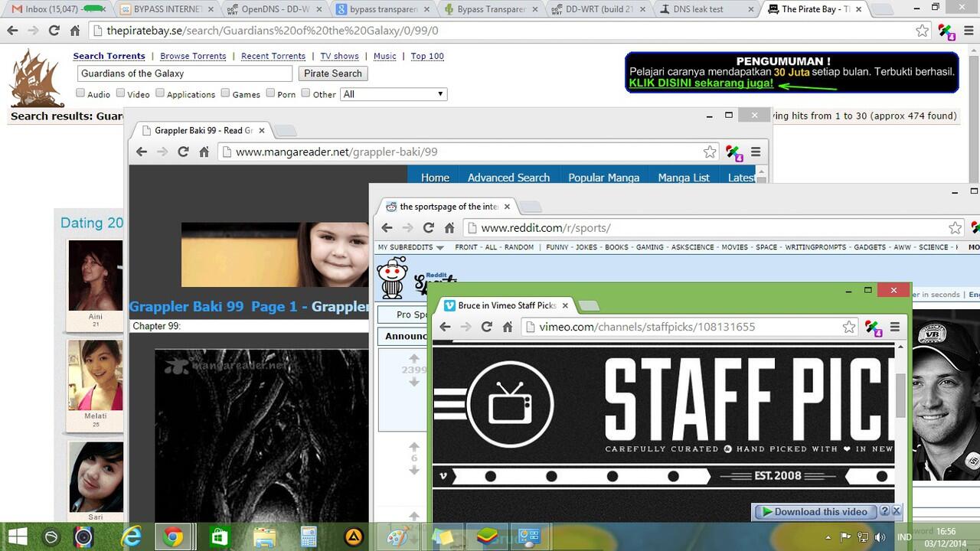Check the Applications filter checkbox
Image resolution: width=980 pixels, height=551 pixels.
point(160,93)
